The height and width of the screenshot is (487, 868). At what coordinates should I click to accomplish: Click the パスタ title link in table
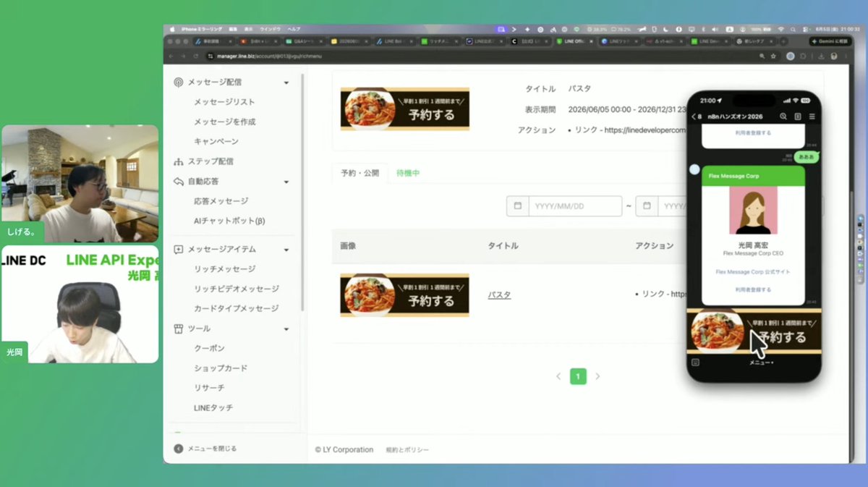499,295
